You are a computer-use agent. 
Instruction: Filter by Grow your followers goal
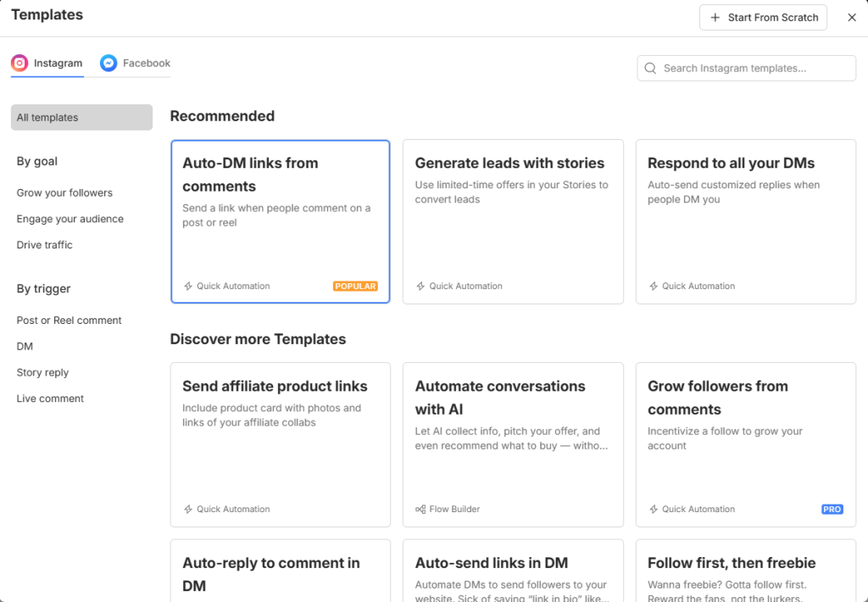click(64, 192)
